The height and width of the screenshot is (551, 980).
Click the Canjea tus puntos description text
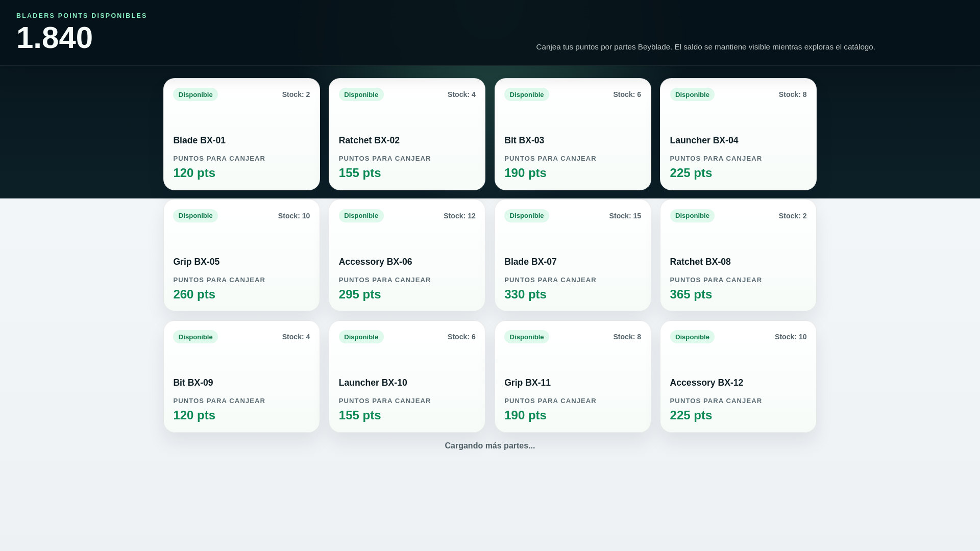705,47
